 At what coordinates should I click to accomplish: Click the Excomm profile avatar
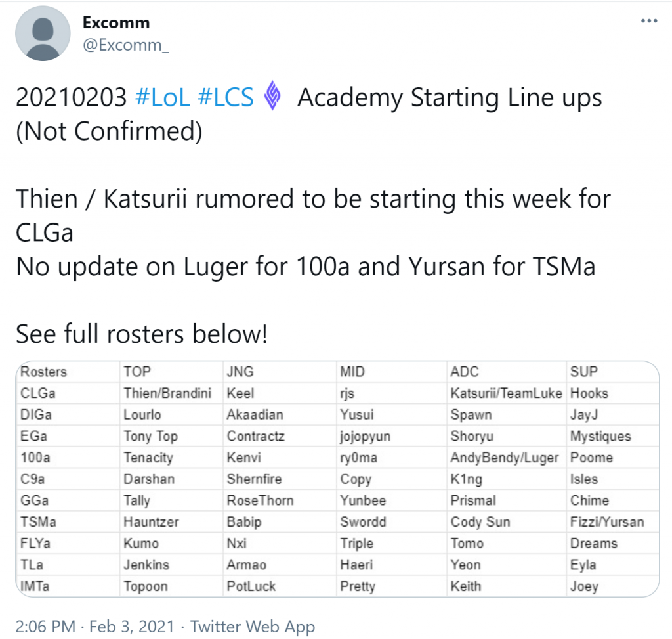pyautogui.click(x=43, y=33)
